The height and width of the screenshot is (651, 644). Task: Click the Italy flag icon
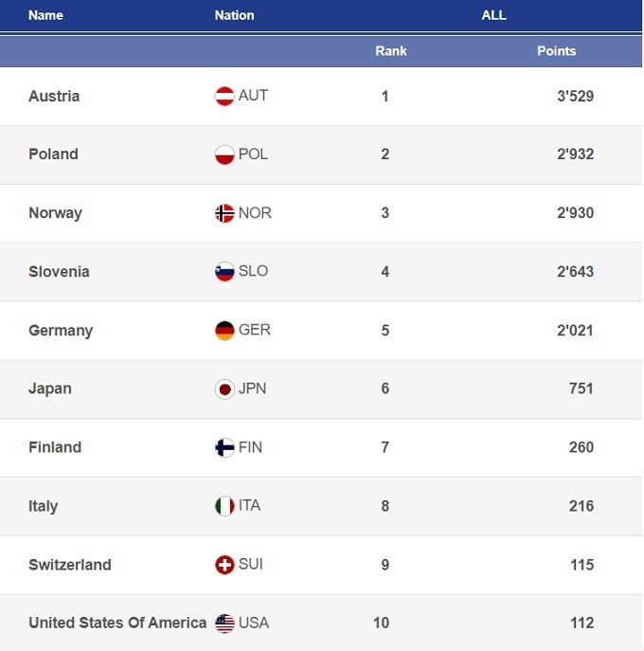tap(224, 506)
